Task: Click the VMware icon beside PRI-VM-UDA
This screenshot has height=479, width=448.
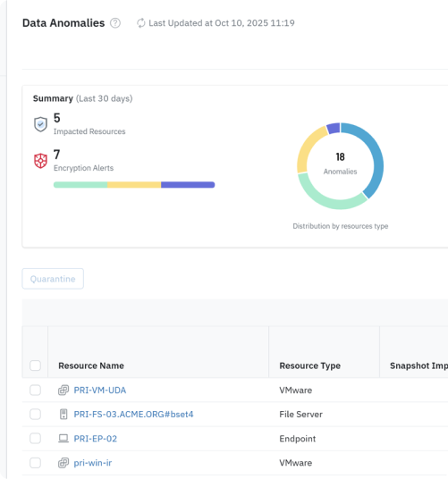Action: point(63,391)
